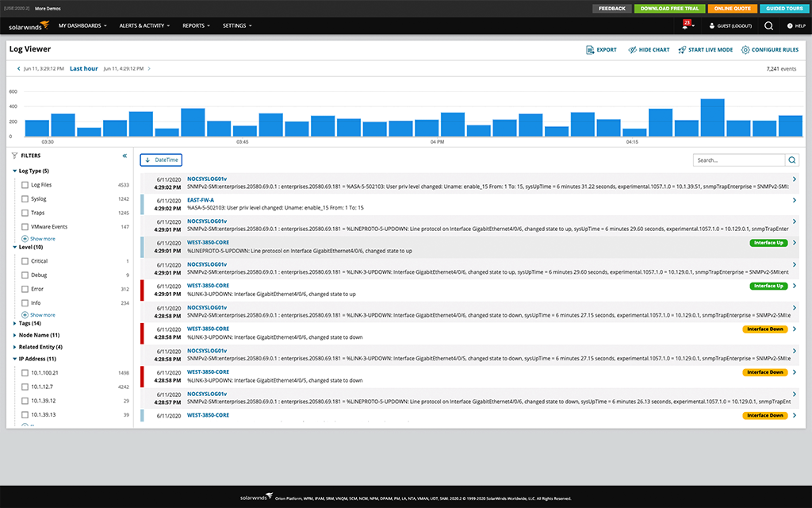Tick the 10.1.100.21 IP address checkbox
This screenshot has height=508, width=812.
[25, 373]
